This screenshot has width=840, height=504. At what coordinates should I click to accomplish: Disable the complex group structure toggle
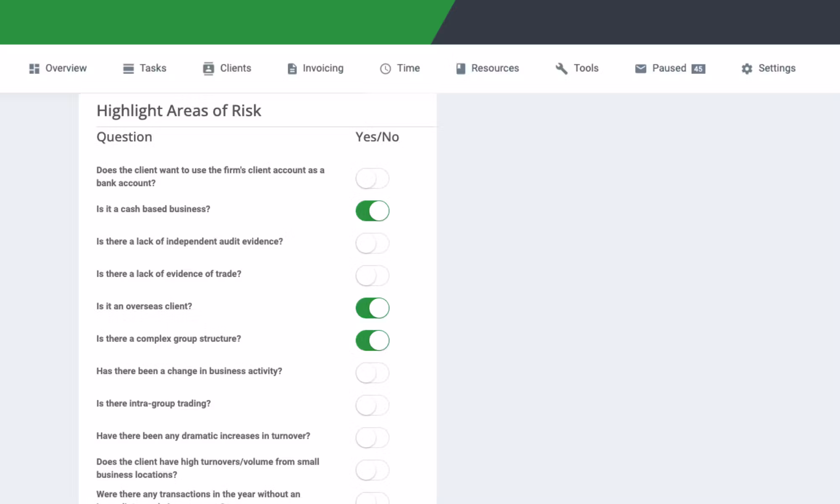pos(372,340)
